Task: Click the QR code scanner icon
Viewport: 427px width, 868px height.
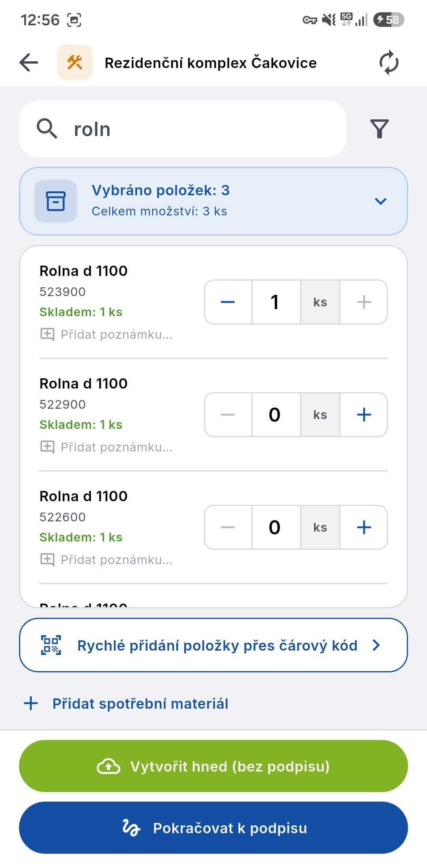Action: point(51,645)
